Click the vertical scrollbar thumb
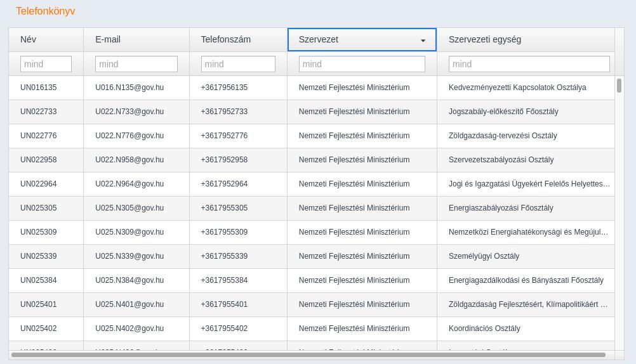The height and width of the screenshot is (364, 636). 619,86
